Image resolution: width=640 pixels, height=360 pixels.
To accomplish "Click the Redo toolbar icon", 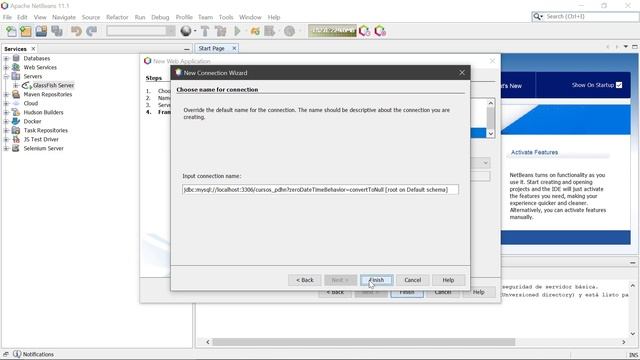I will pyautogui.click(x=92, y=31).
